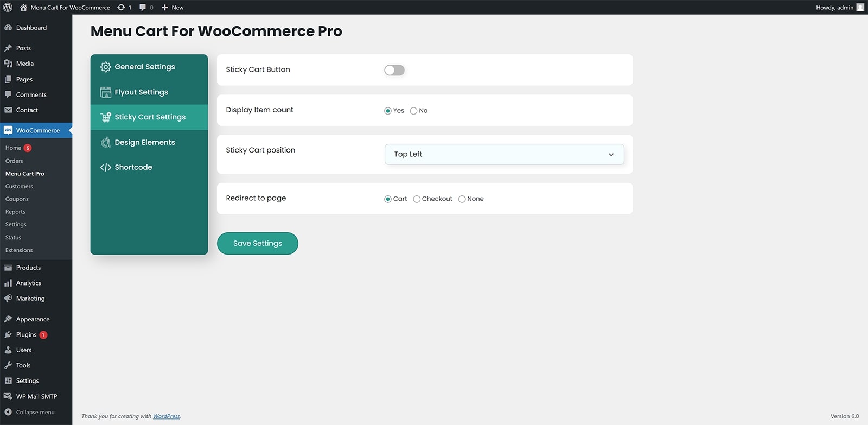
Task: Click the Pages icon in sidebar
Action: coord(8,79)
